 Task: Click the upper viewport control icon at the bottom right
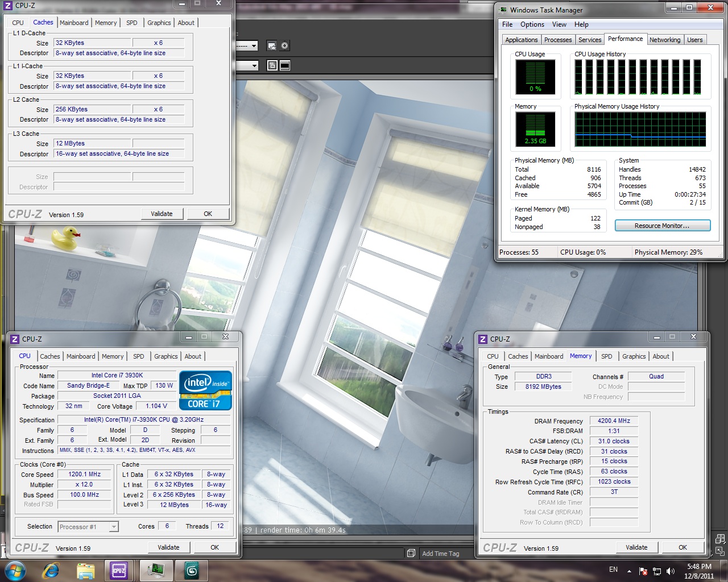(720, 538)
